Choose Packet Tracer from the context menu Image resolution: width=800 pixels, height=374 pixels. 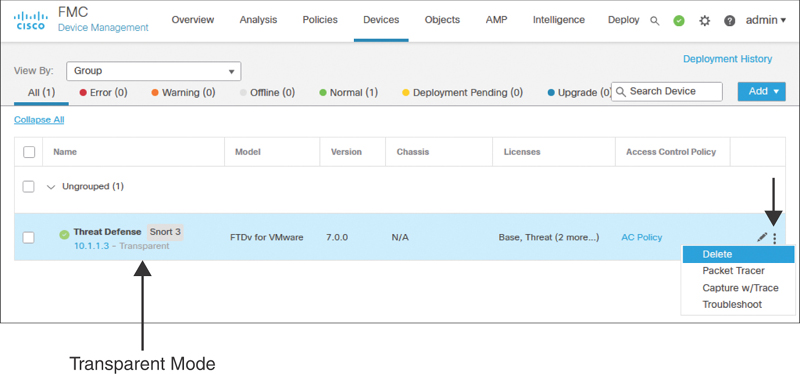click(x=738, y=271)
